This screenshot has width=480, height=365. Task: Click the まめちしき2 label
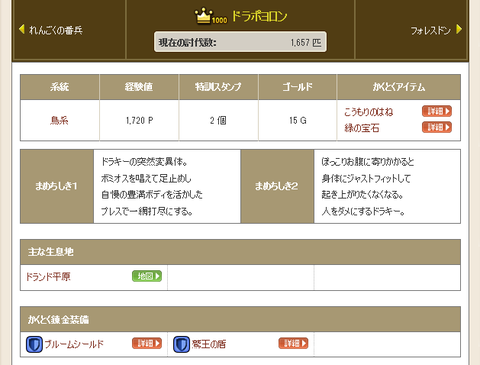(276, 186)
